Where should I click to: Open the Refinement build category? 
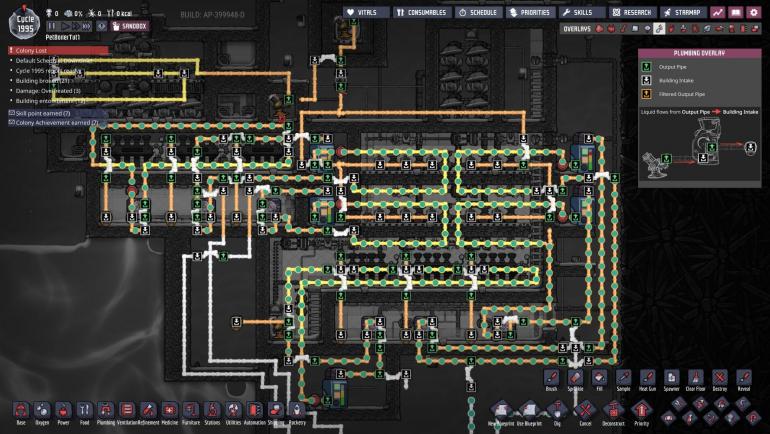click(x=148, y=410)
